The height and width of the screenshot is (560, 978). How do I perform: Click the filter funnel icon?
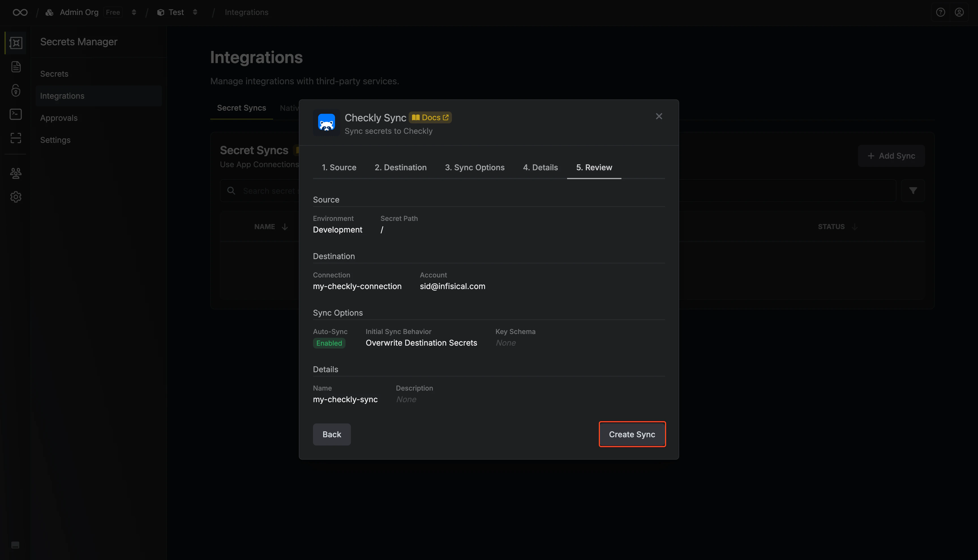coord(913,190)
